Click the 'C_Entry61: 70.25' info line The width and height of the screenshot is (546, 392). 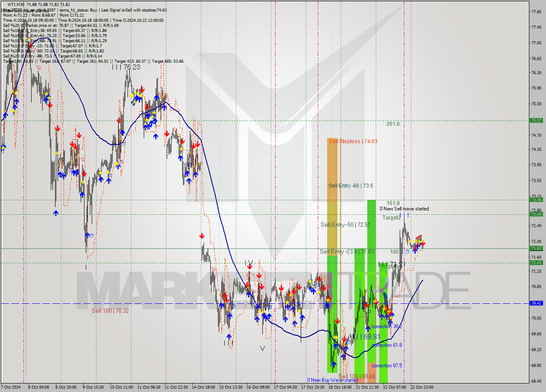coord(55,35)
